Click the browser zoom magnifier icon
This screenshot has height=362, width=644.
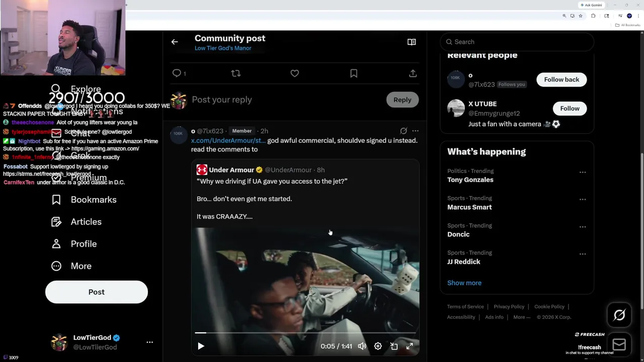pyautogui.click(x=565, y=16)
